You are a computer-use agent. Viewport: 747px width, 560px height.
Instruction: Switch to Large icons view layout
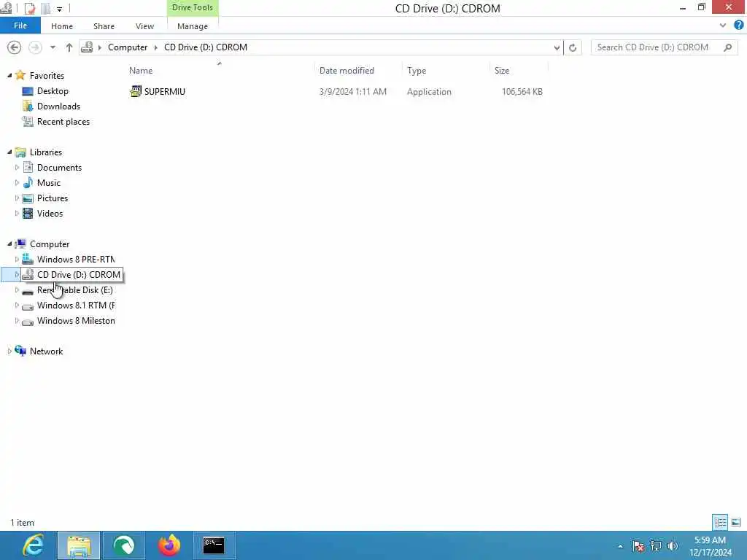(736, 522)
